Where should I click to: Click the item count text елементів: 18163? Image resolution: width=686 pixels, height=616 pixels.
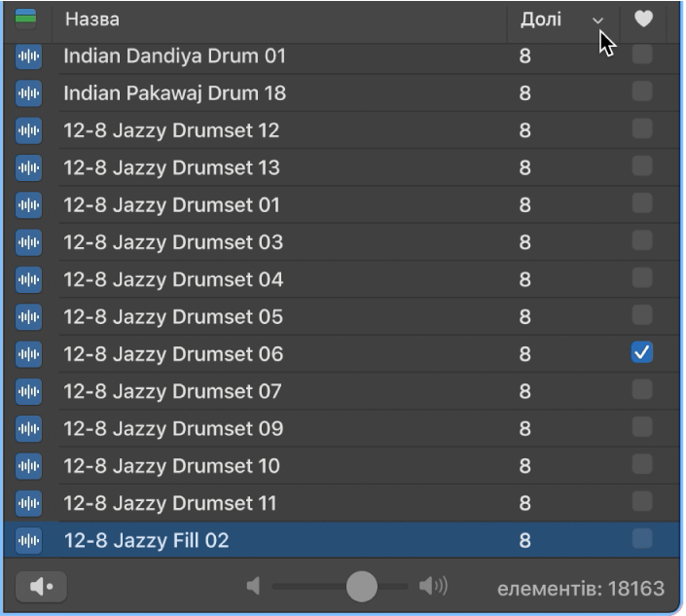click(x=581, y=588)
